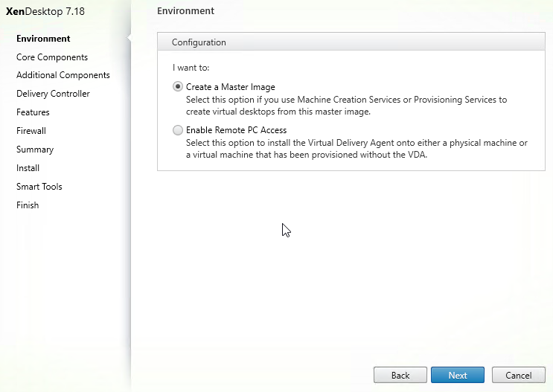Open the Features step

point(33,112)
